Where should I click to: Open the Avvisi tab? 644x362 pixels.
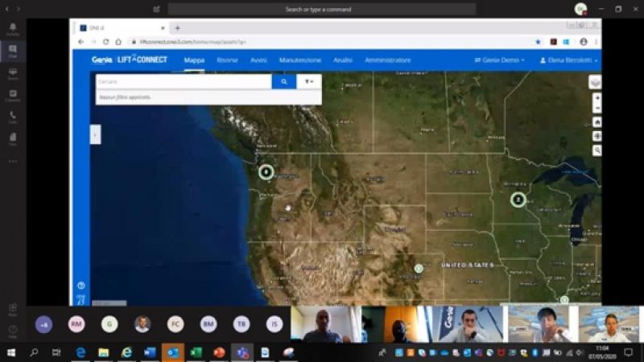tap(258, 60)
